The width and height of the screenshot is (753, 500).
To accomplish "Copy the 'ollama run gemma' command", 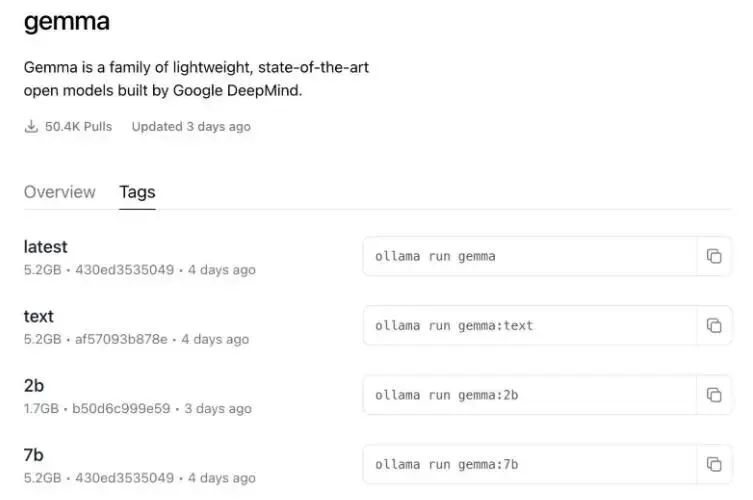I will (714, 256).
